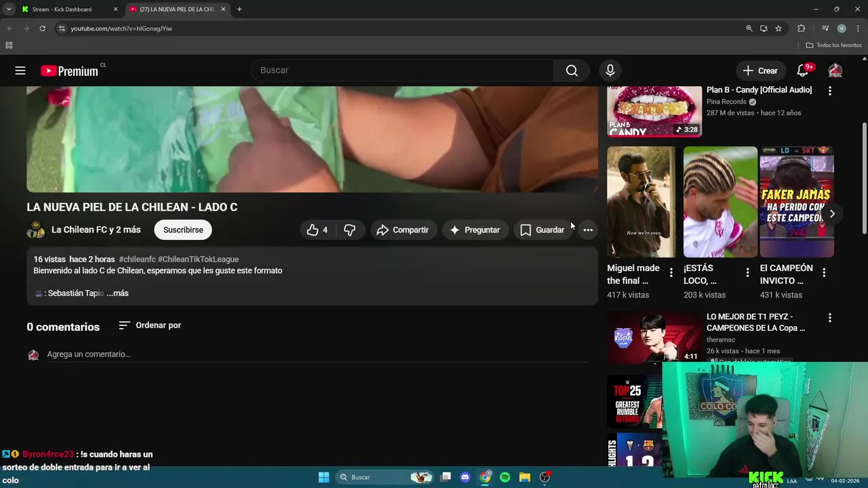The height and width of the screenshot is (488, 868).
Task: Open options for ¡ESTÁS LOCO short
Action: 747,272
